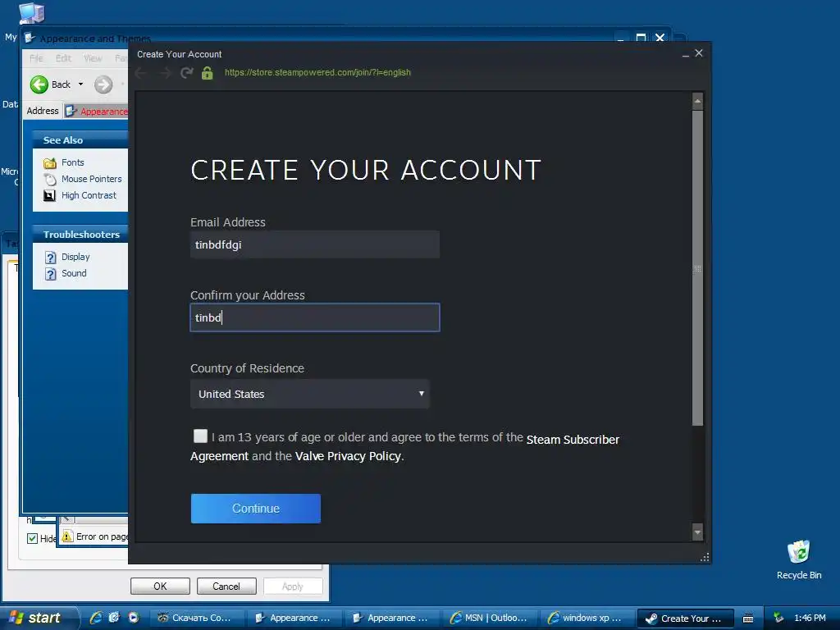
Task: Click the High Contrast icon
Action: point(49,195)
